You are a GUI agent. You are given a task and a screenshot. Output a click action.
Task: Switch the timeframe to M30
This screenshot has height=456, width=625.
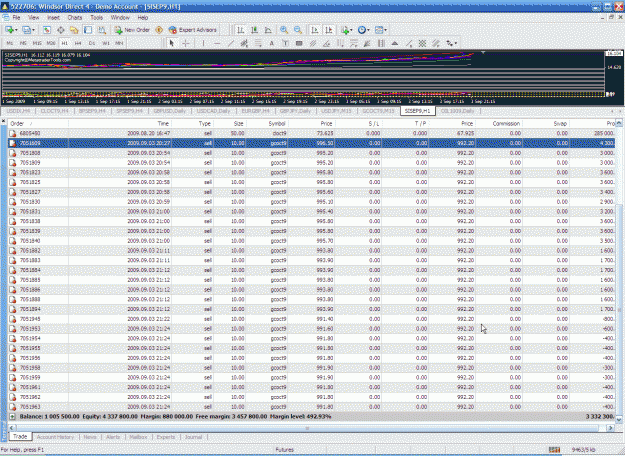[51, 43]
